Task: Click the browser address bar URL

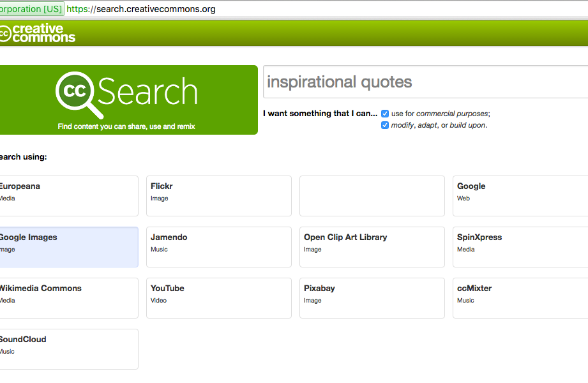Action: click(x=141, y=9)
